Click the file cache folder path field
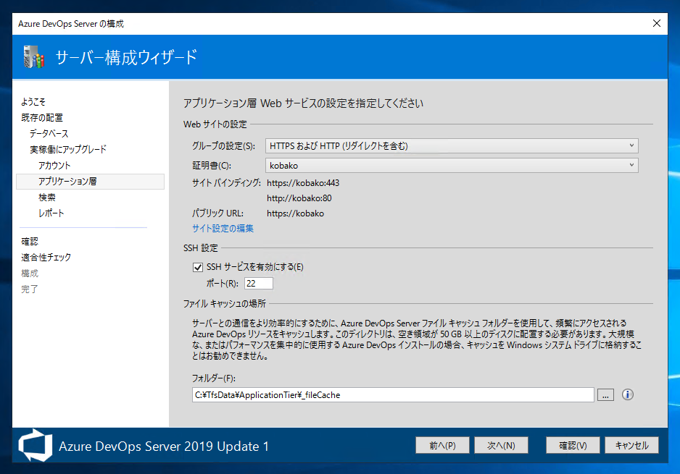Viewport: 680px width, 474px height. pos(393,395)
